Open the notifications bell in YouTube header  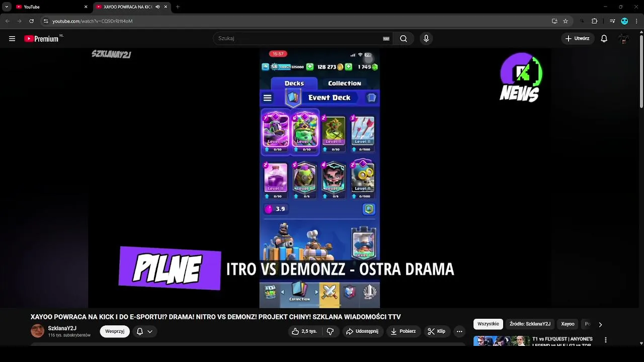pos(604,39)
